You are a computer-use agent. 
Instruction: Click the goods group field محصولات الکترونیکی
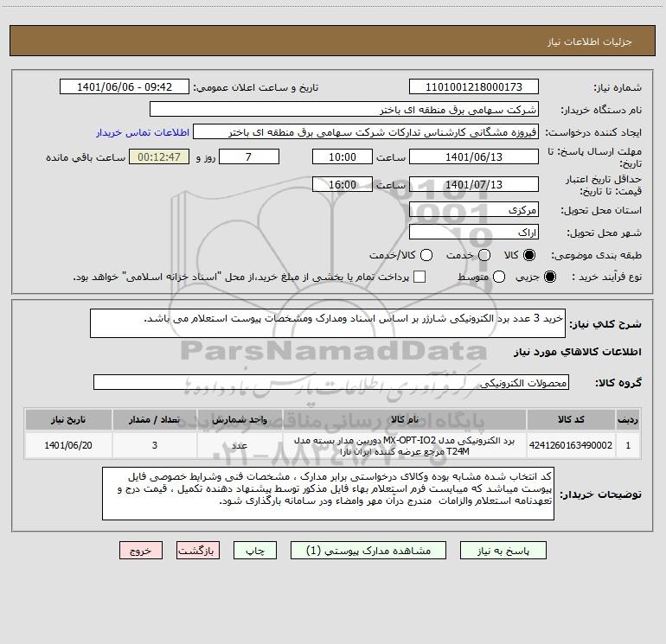coord(331,382)
